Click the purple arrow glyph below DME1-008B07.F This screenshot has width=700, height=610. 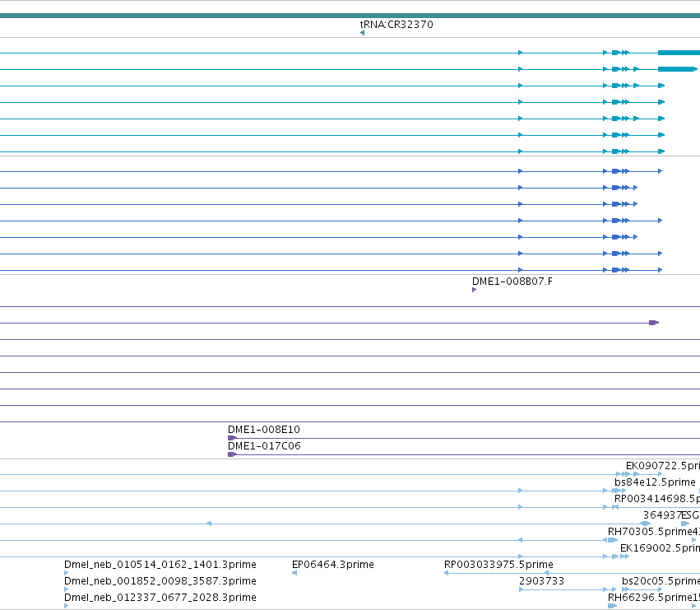pyautogui.click(x=474, y=290)
